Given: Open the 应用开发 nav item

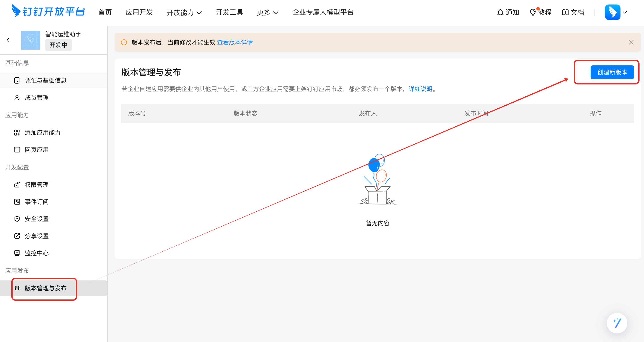Looking at the screenshot, I should tap(139, 12).
